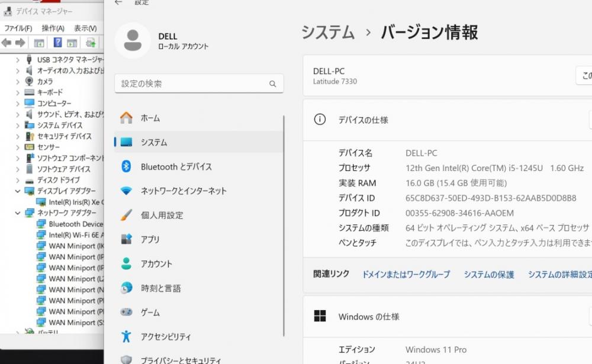Select 時刻と言語 in Settings sidebar
The image size is (592, 364).
click(198, 288)
